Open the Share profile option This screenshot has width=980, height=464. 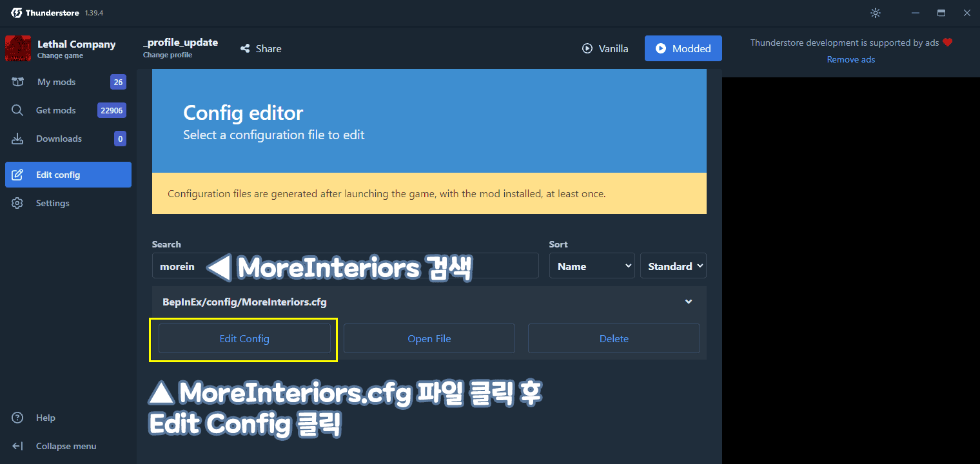261,48
